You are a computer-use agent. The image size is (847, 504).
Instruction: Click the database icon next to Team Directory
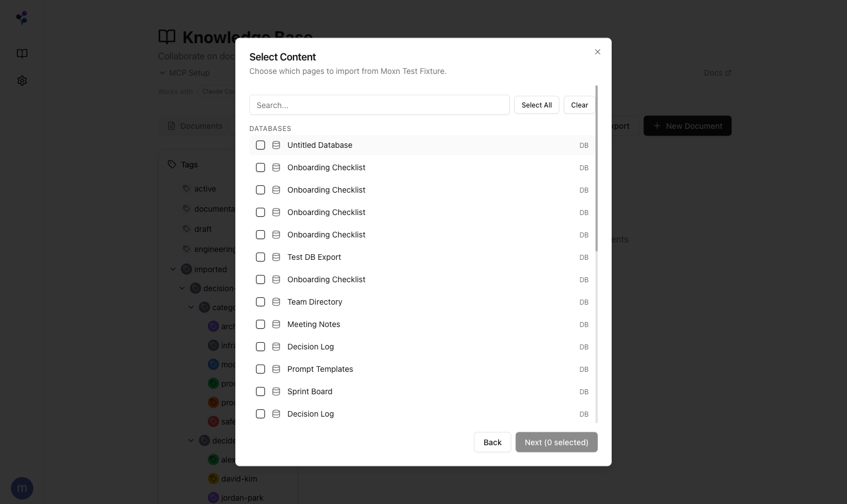click(276, 302)
